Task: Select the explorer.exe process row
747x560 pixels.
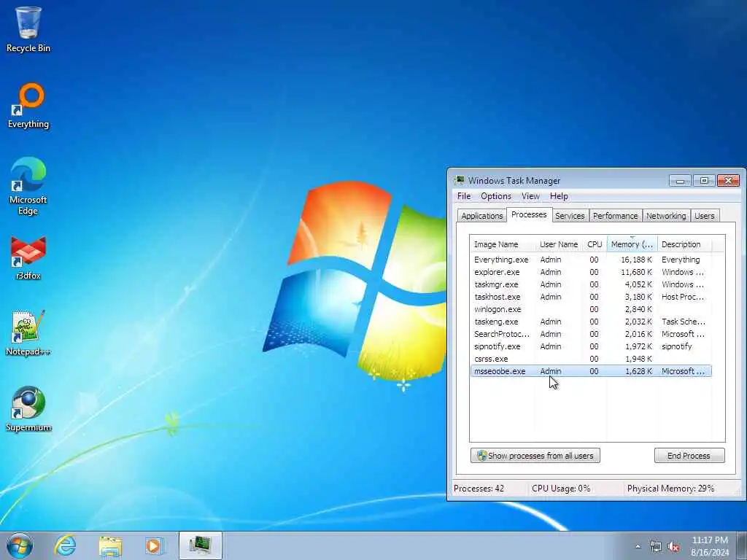Action: click(591, 272)
